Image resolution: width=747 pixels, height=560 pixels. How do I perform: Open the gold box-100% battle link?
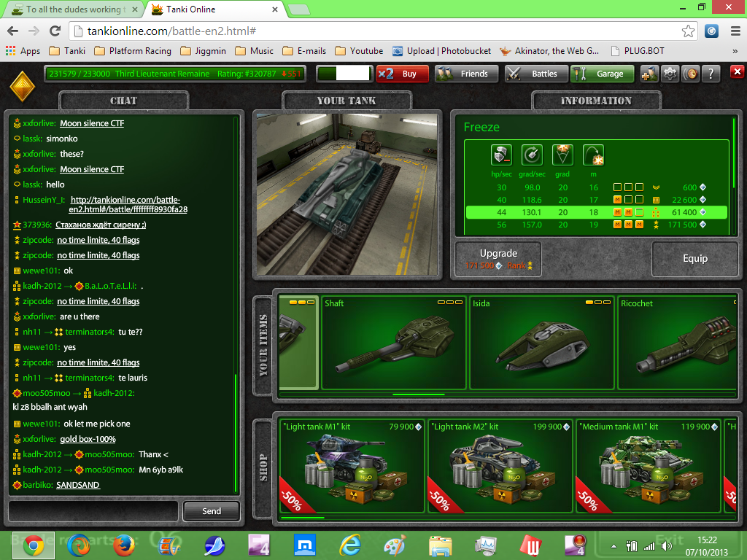click(x=88, y=439)
